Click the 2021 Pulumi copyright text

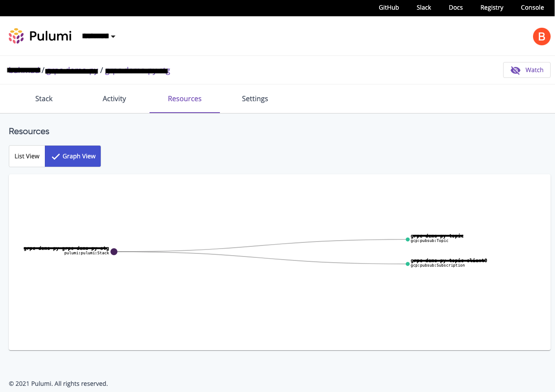(x=58, y=384)
